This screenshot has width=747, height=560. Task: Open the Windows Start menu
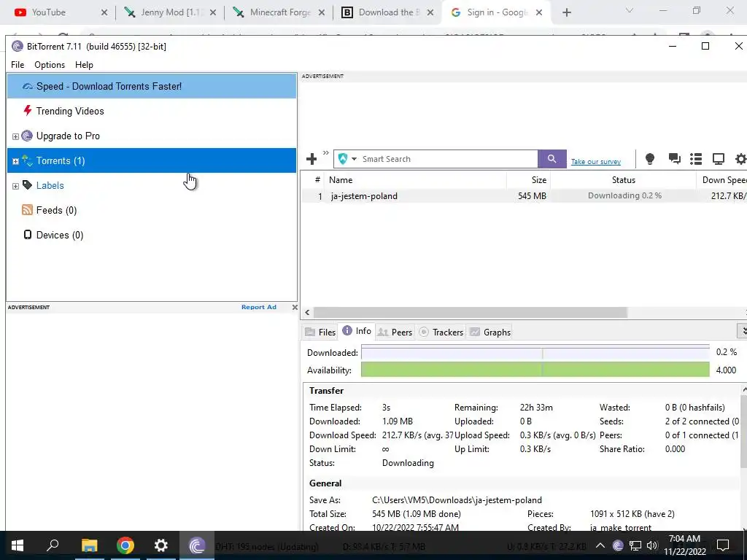click(18, 545)
